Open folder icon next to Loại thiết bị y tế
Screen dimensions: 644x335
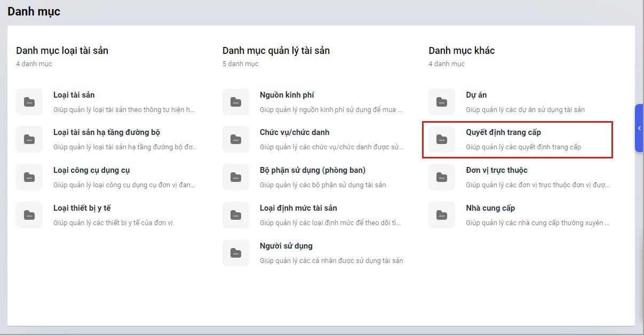click(29, 215)
